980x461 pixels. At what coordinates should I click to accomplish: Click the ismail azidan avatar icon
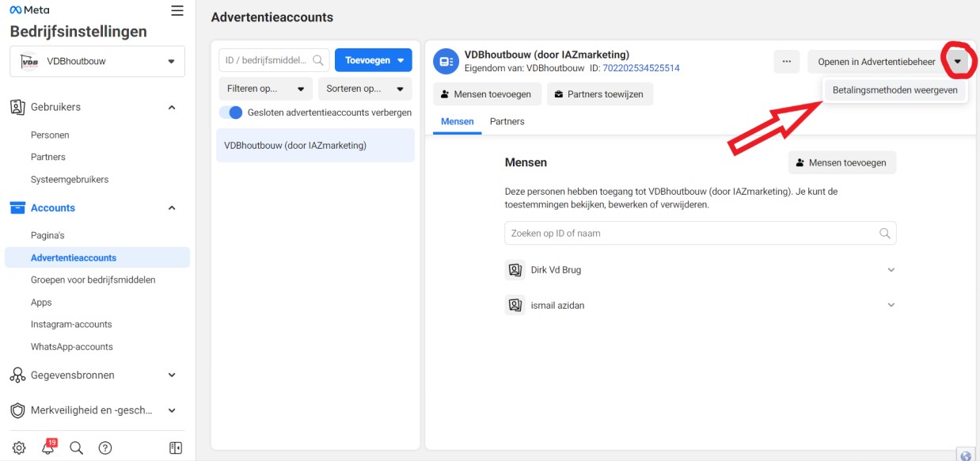point(515,305)
